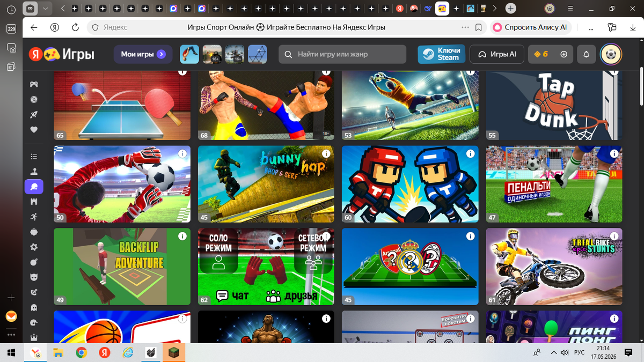Viewport: 644px width, 362px height.
Task: Select the running man category icon
Action: (34, 217)
